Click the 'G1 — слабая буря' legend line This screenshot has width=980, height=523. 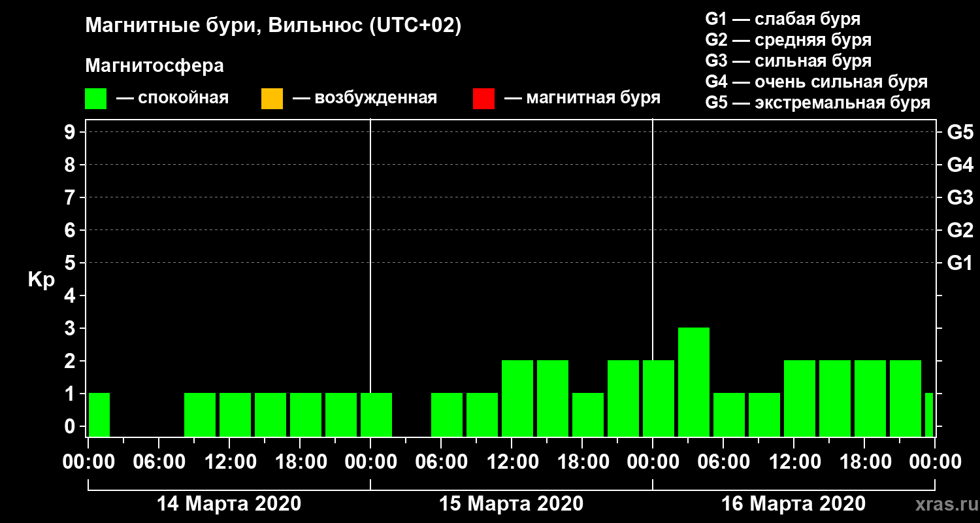pyautogui.click(x=783, y=19)
